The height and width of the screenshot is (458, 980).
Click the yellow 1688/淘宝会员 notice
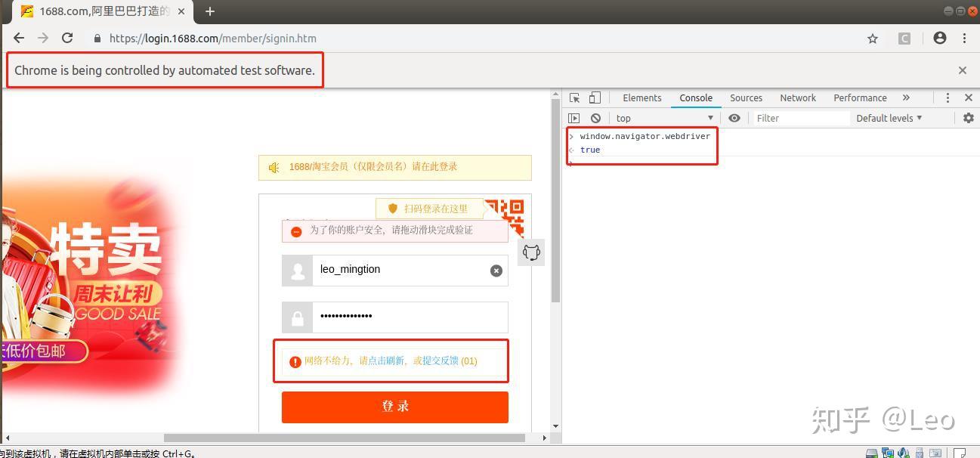click(x=395, y=167)
